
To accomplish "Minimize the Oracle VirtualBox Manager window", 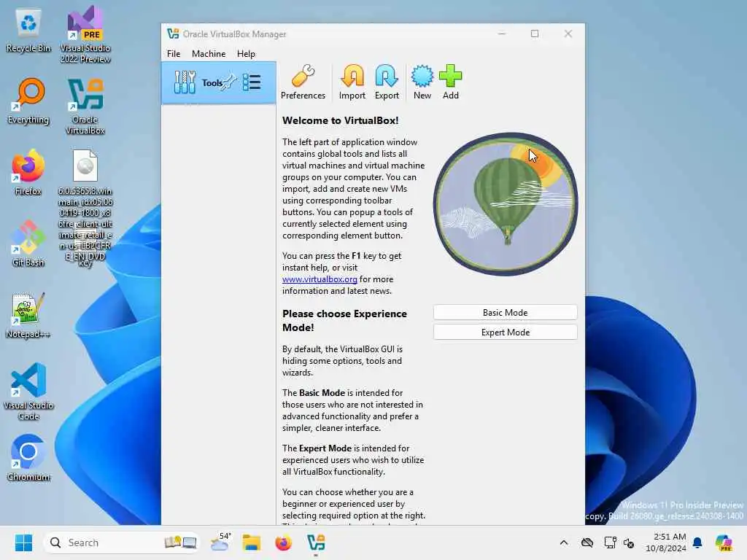I will (x=502, y=34).
